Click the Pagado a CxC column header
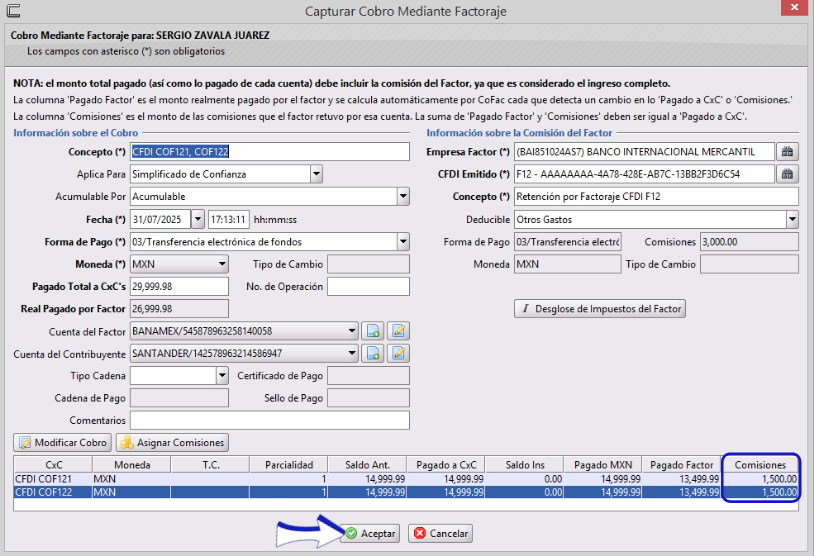Image resolution: width=814 pixels, height=556 pixels. tap(446, 465)
